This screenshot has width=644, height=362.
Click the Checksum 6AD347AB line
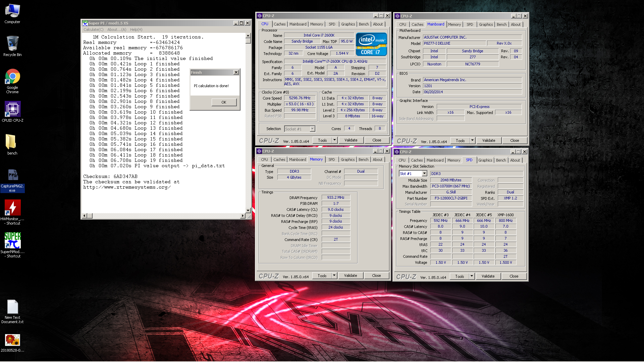(x=110, y=176)
